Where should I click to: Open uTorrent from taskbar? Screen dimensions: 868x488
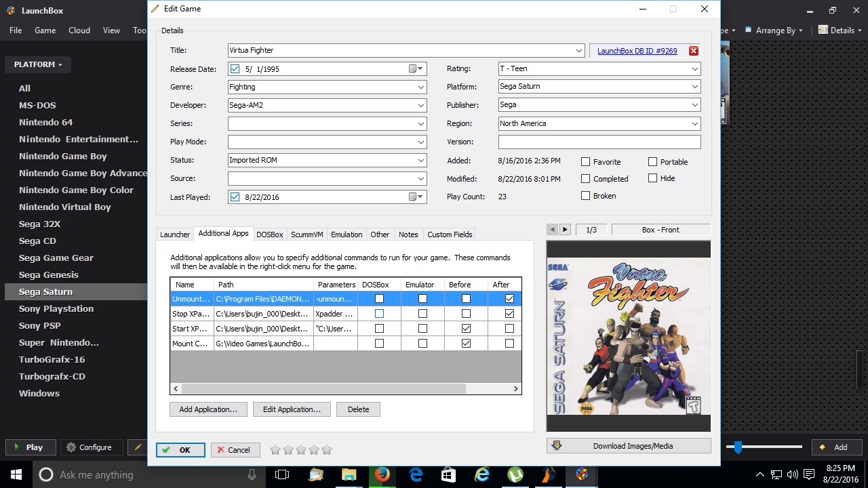515,474
